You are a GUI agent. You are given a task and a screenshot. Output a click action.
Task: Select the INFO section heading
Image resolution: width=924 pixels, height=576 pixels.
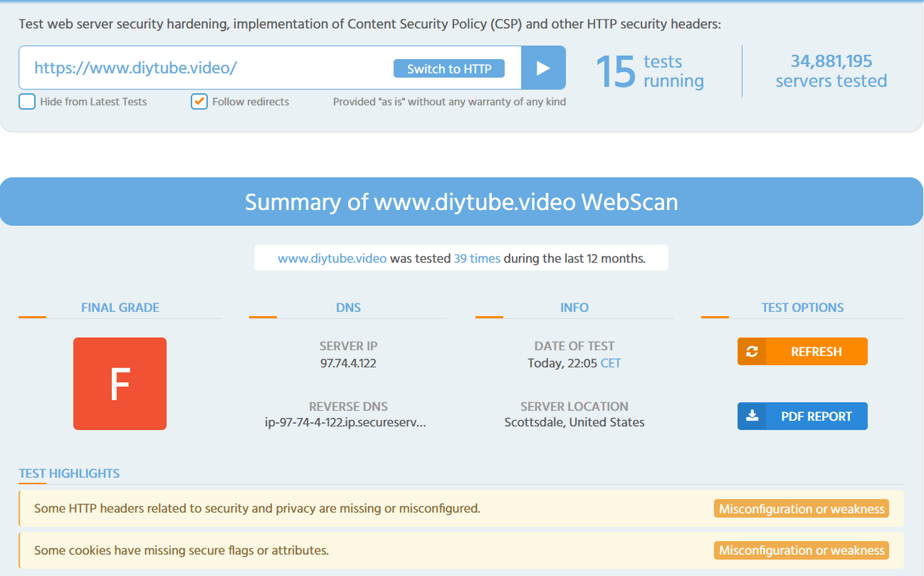pyautogui.click(x=575, y=307)
